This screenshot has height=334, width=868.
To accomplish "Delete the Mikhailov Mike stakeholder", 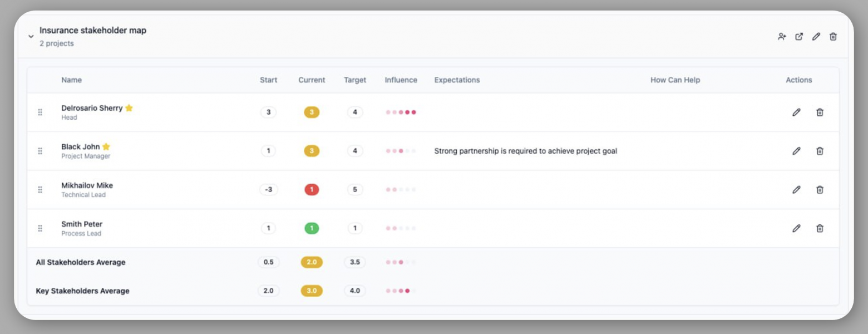I will pyautogui.click(x=820, y=190).
